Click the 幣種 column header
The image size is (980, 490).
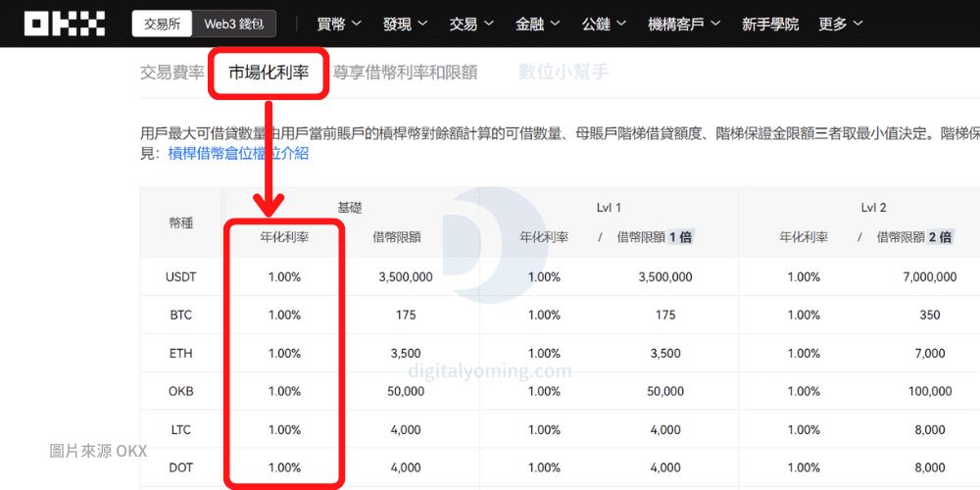pyautogui.click(x=180, y=222)
